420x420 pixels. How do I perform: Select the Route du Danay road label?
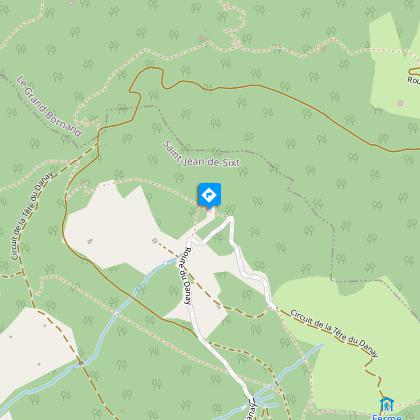click(188, 276)
